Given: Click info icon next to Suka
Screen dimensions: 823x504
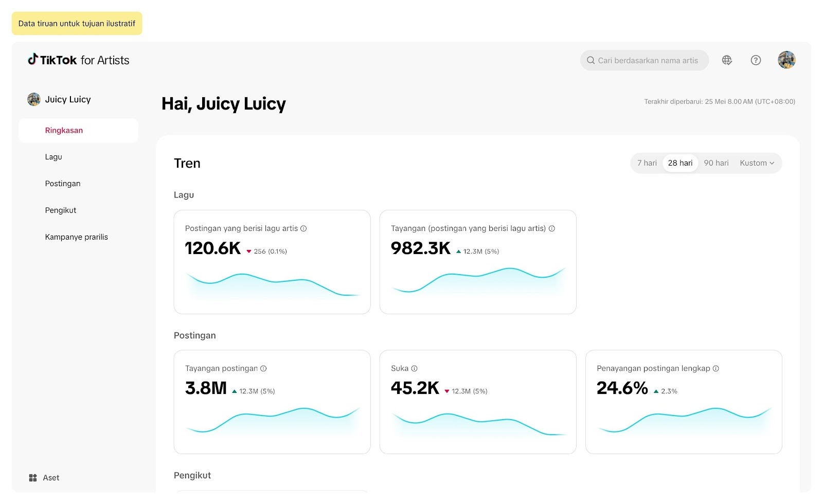Looking at the screenshot, I should pos(414,369).
